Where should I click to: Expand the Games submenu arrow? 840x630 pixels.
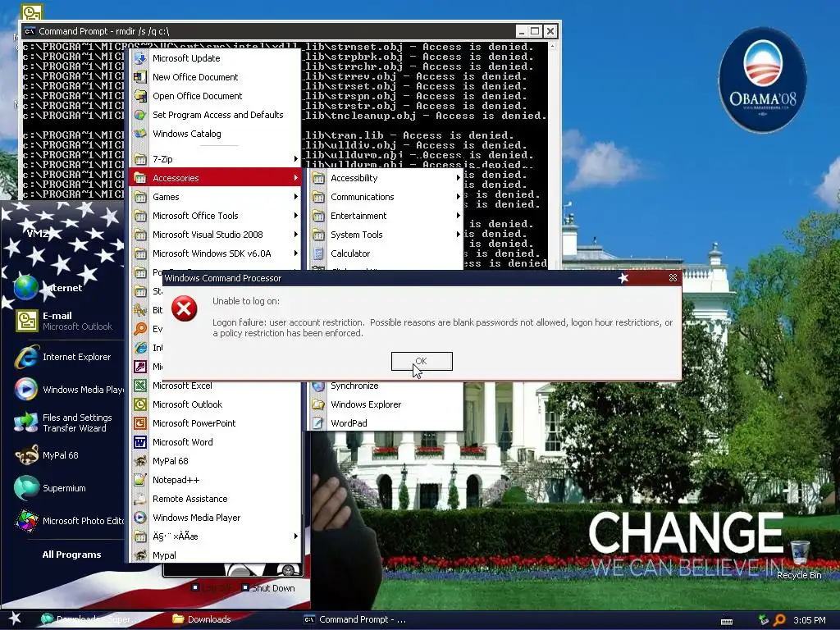click(x=295, y=197)
